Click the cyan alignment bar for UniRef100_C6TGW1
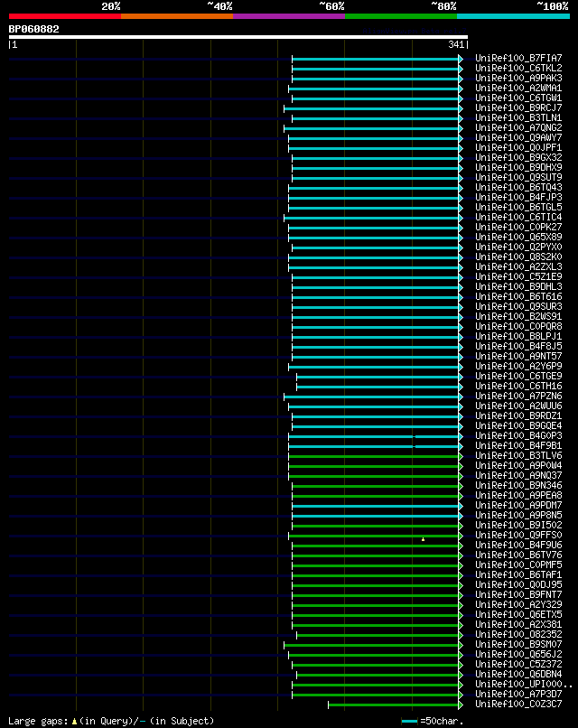Viewport: 578px width, 728px height. click(x=376, y=98)
